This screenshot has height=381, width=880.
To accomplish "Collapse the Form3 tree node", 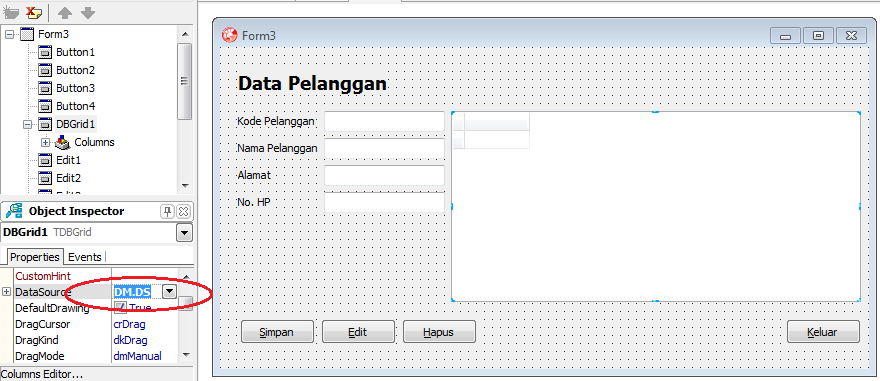I will click(9, 34).
